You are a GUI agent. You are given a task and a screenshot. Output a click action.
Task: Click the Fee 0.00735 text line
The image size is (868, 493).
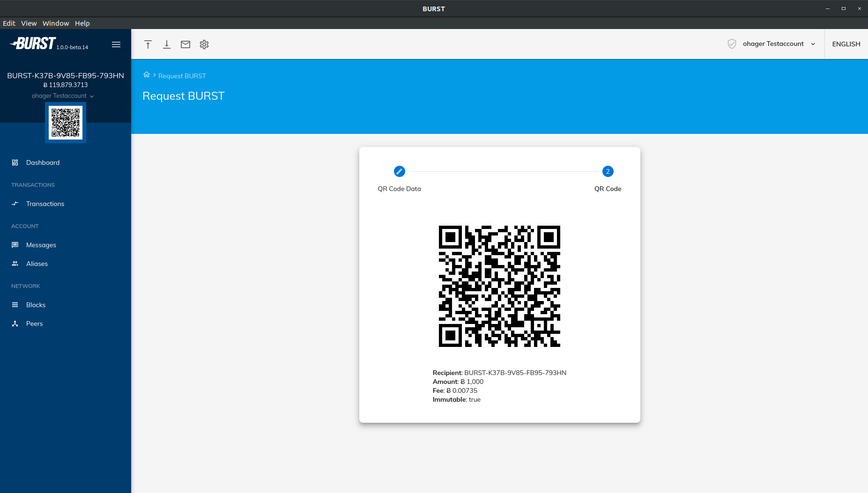click(455, 390)
